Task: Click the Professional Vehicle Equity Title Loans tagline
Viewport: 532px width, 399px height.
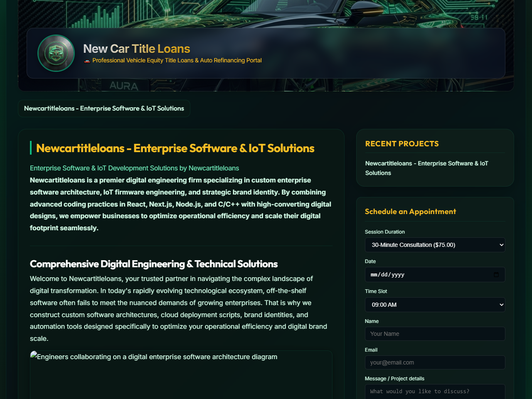Action: tap(177, 61)
